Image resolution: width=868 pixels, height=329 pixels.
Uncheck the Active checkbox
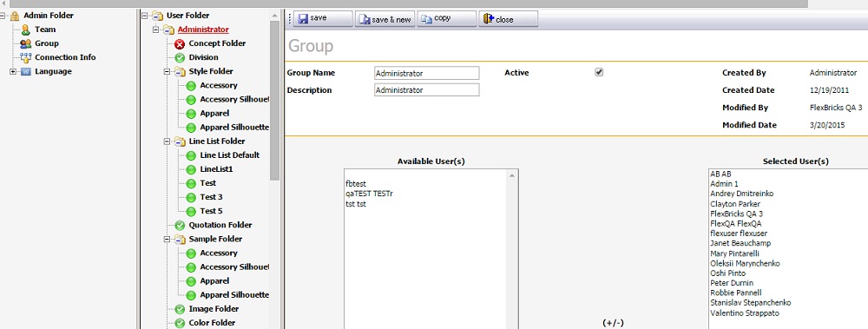point(598,73)
